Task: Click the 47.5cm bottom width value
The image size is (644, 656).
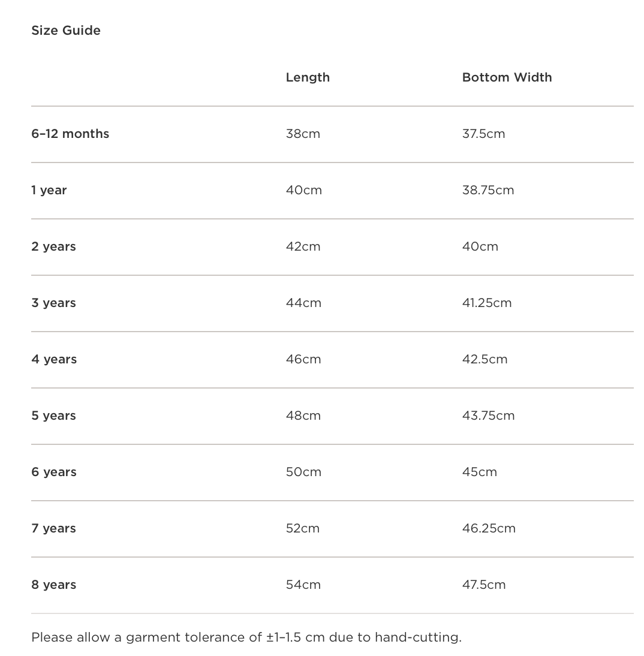Action: coord(484,585)
